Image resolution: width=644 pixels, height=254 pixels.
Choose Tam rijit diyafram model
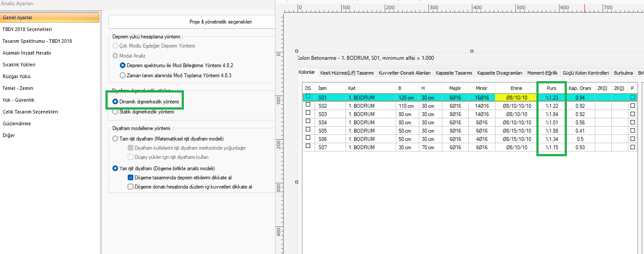(115, 139)
